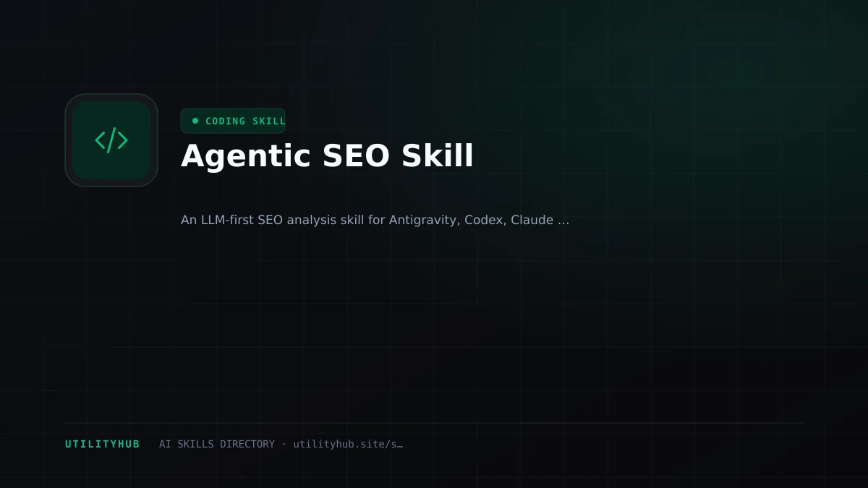Click the green dot in CODING SKILL badge

point(195,121)
